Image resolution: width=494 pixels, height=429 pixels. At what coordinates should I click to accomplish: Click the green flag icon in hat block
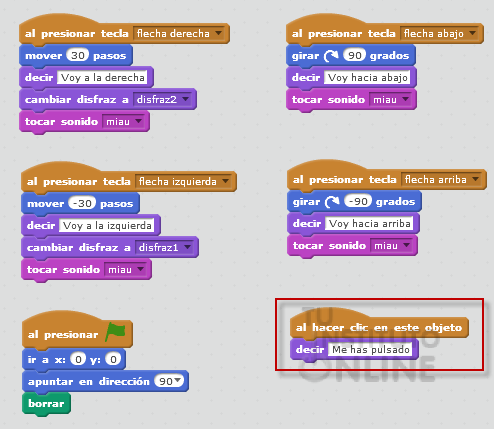point(115,332)
